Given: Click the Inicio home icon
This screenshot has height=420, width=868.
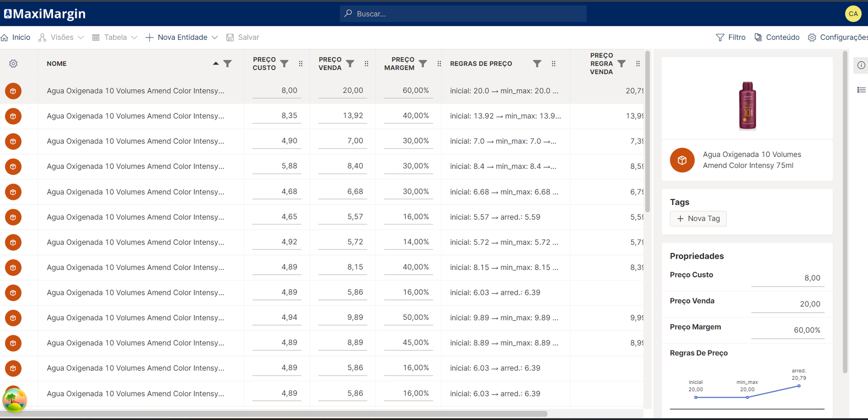Looking at the screenshot, I should pyautogui.click(x=5, y=38).
